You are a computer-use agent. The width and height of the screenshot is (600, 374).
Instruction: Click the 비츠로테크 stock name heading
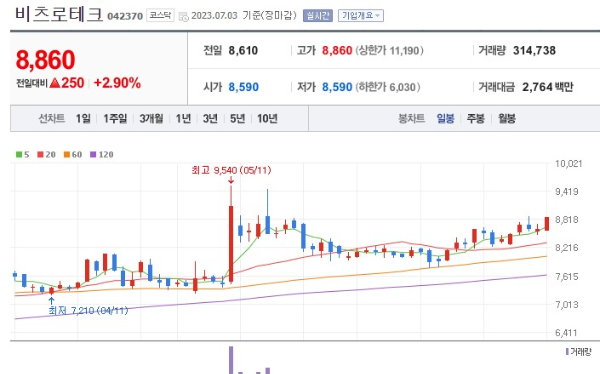[59, 15]
